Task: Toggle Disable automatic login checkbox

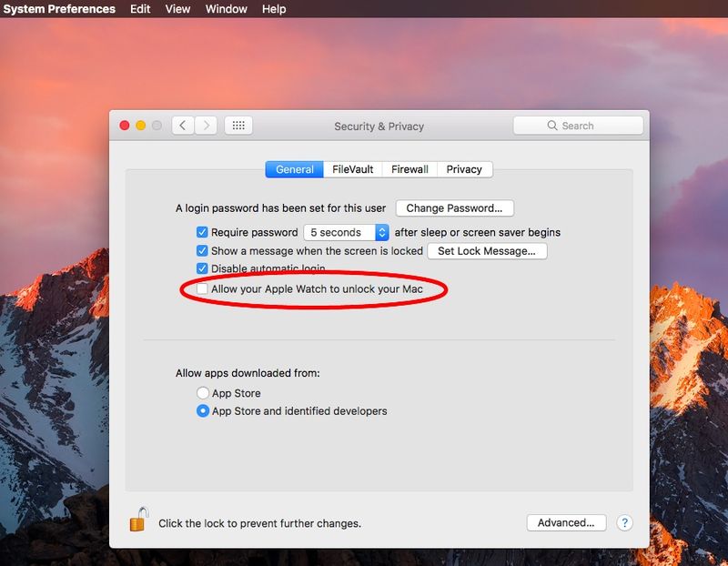Action: (x=202, y=268)
